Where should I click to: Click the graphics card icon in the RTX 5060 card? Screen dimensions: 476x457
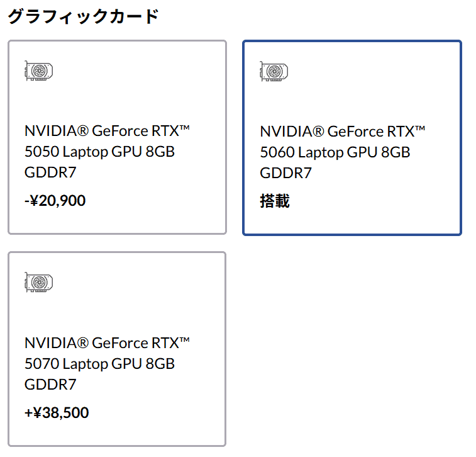(x=274, y=71)
